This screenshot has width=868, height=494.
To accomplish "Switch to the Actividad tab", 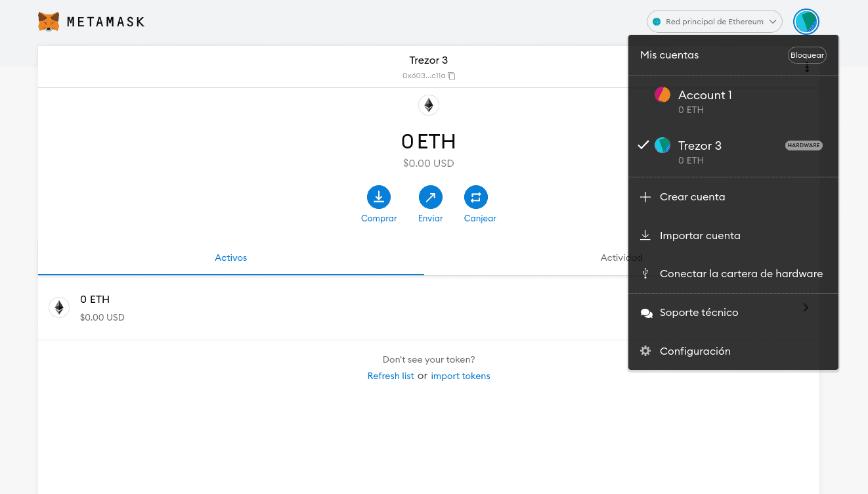I will 621,258.
